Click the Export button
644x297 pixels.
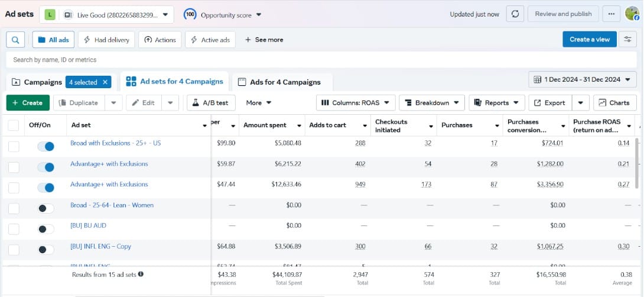point(549,103)
